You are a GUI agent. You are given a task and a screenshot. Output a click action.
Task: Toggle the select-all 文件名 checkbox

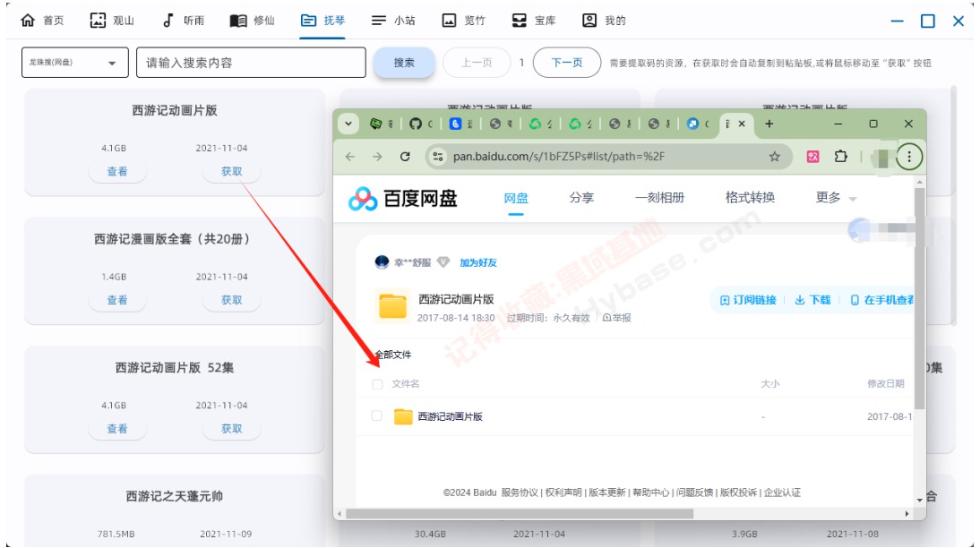[377, 384]
